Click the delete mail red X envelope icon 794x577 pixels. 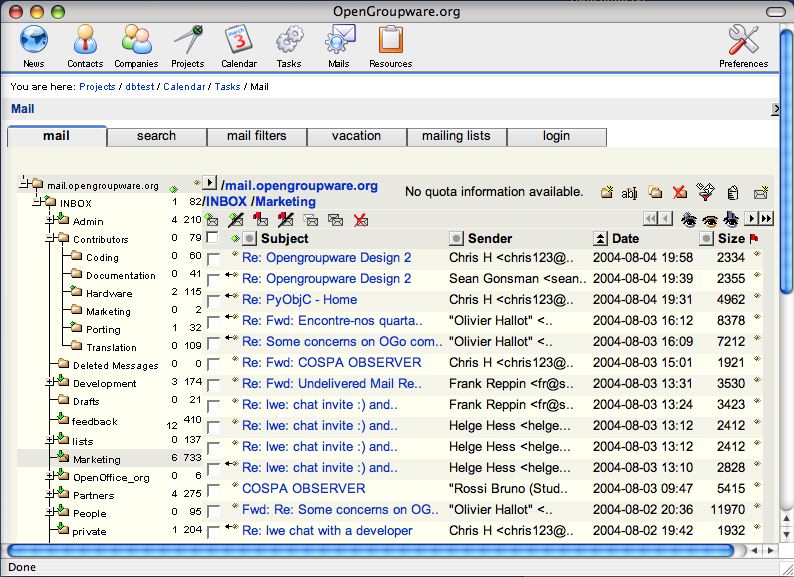coord(361,220)
